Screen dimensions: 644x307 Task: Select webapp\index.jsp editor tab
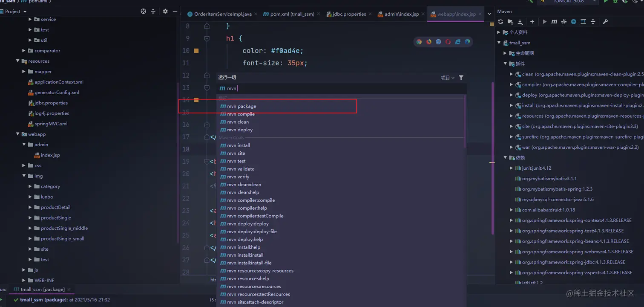tap(456, 14)
